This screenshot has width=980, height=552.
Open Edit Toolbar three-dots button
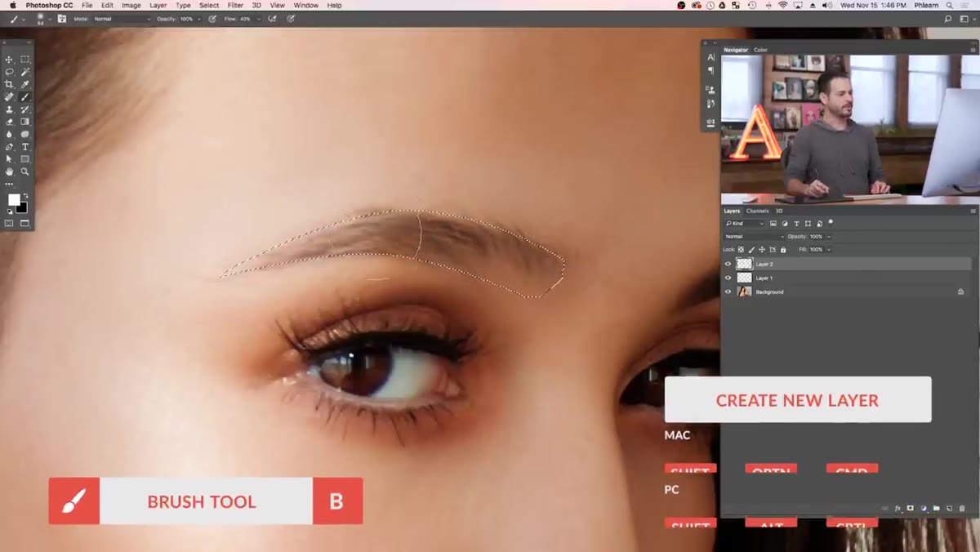click(x=10, y=184)
